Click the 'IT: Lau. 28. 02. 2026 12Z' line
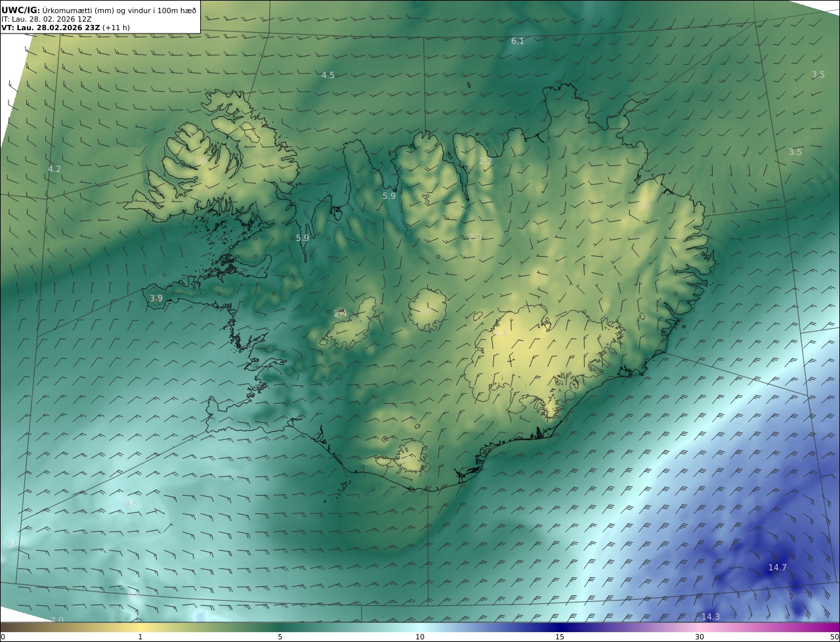 tap(46, 20)
